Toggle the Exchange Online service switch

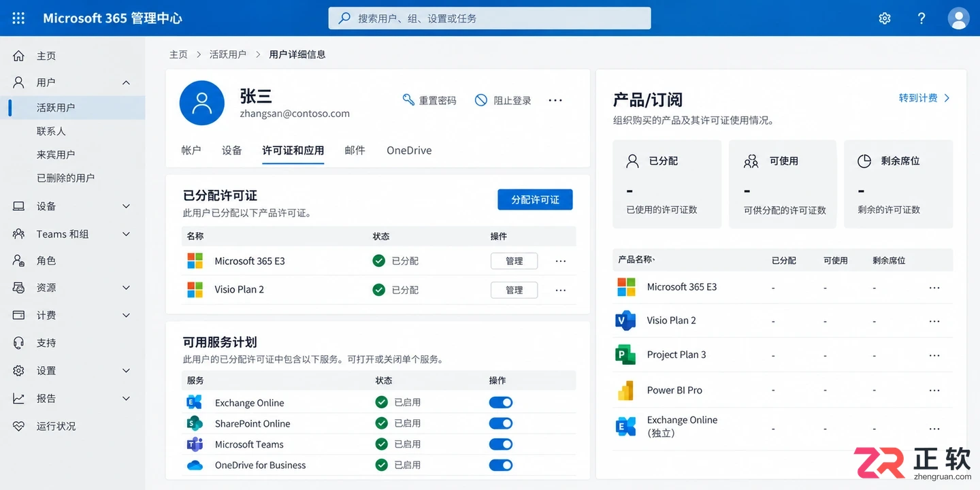501,402
